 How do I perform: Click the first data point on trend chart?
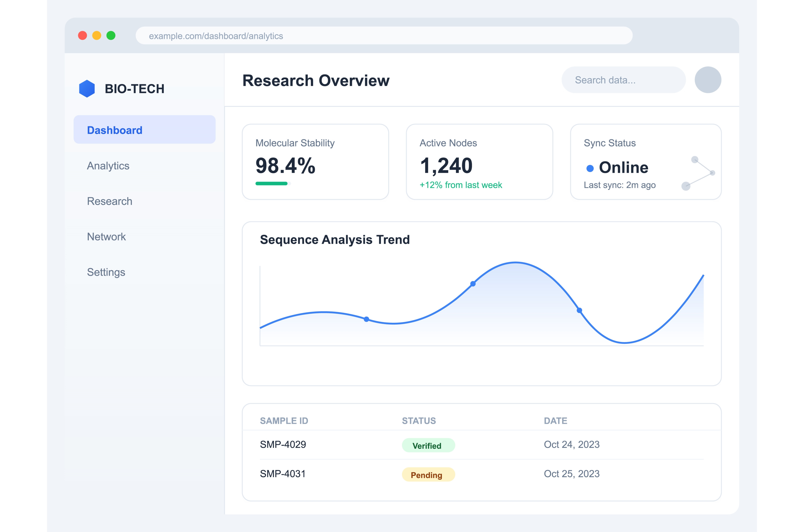(366, 319)
